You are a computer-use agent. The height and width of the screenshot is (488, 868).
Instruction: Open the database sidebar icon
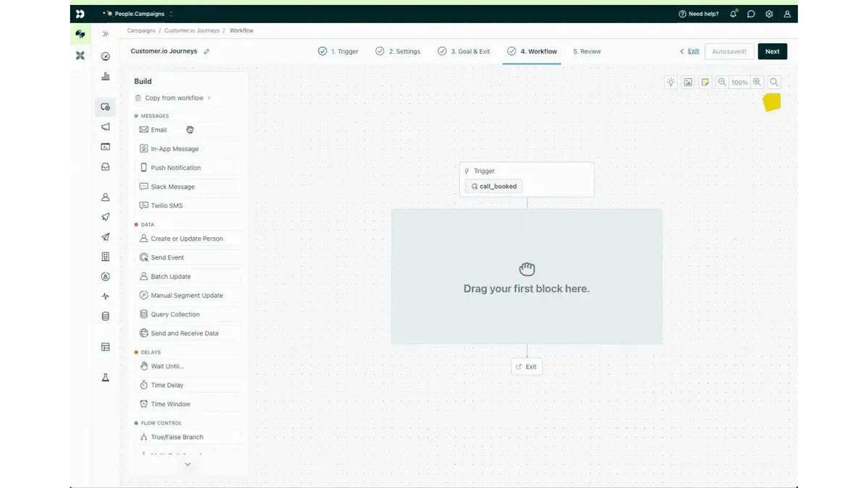coord(106,316)
